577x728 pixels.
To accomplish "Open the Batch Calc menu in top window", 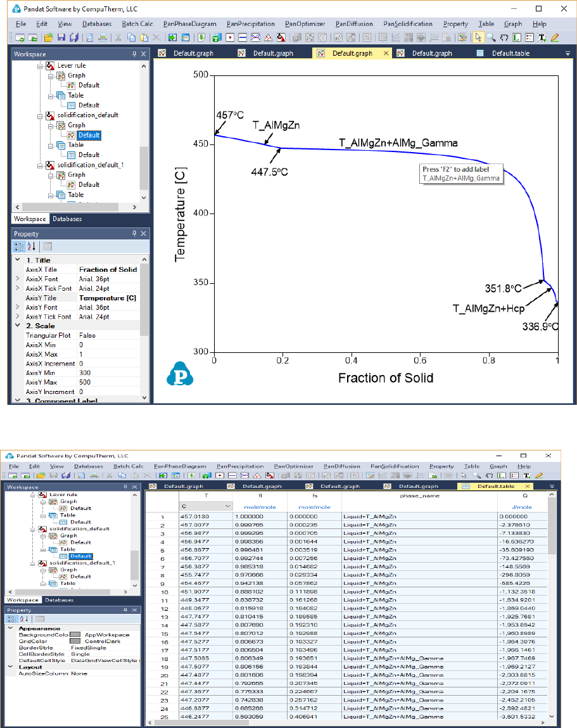I will coord(137,23).
